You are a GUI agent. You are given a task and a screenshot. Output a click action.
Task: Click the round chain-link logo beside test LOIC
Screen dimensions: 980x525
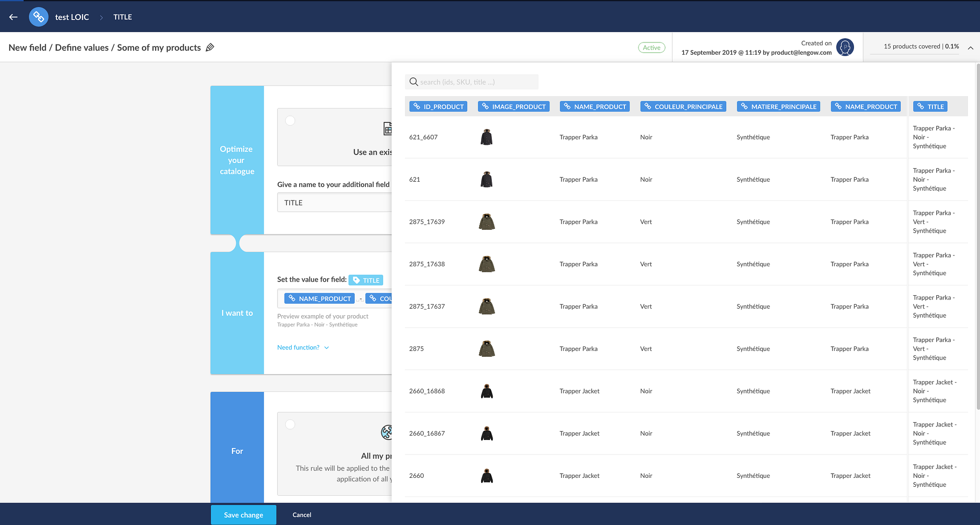(x=38, y=17)
